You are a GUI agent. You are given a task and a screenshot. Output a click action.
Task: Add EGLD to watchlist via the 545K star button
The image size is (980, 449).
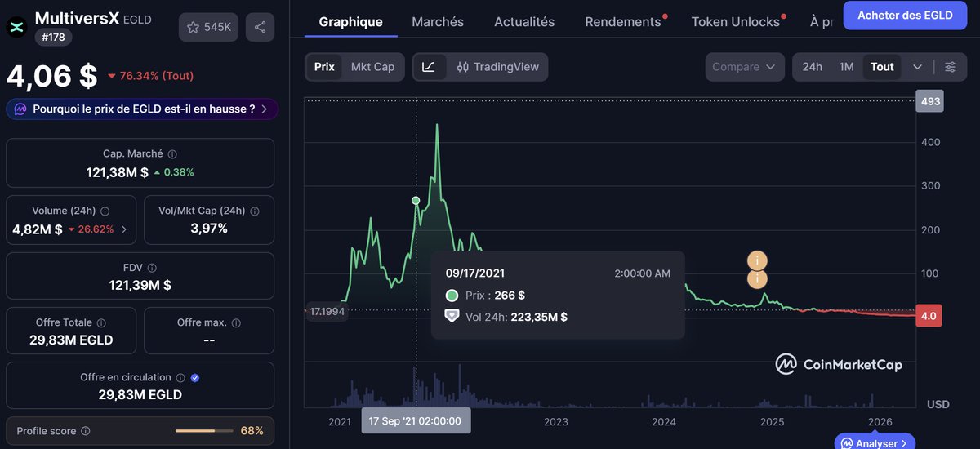tap(209, 27)
